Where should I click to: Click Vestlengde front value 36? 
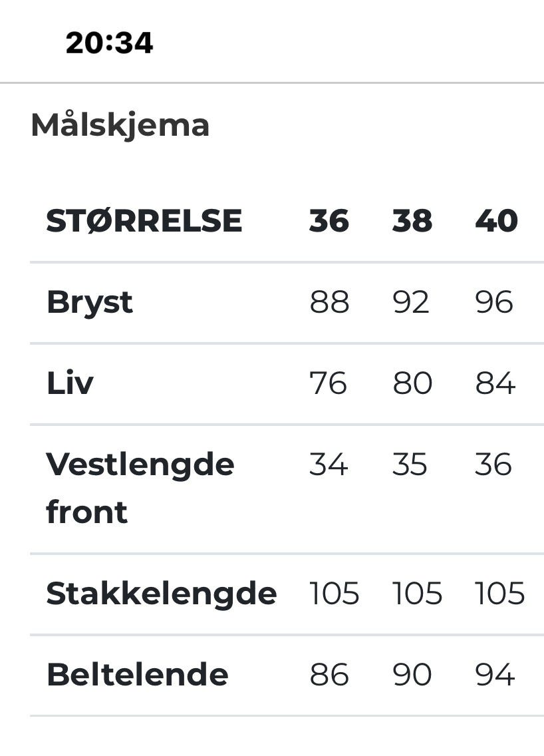coord(493,465)
